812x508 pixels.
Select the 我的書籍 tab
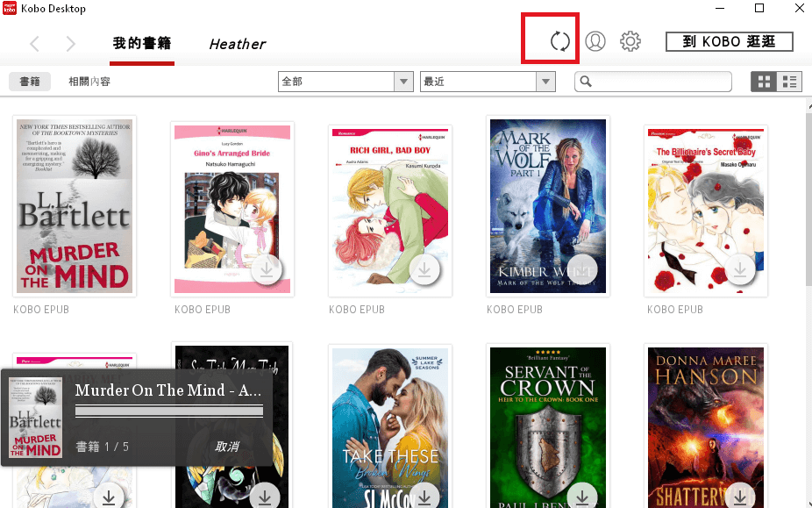click(x=142, y=44)
